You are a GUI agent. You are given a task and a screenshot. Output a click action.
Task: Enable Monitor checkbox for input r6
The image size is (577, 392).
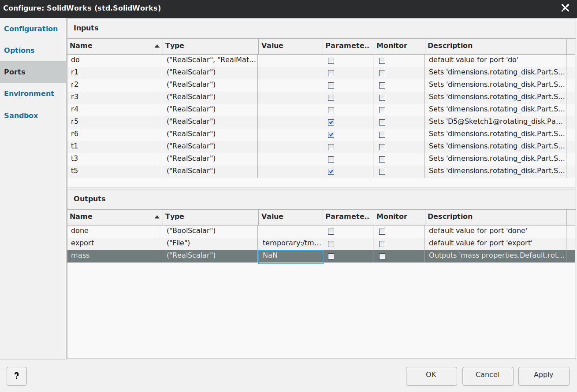point(382,135)
